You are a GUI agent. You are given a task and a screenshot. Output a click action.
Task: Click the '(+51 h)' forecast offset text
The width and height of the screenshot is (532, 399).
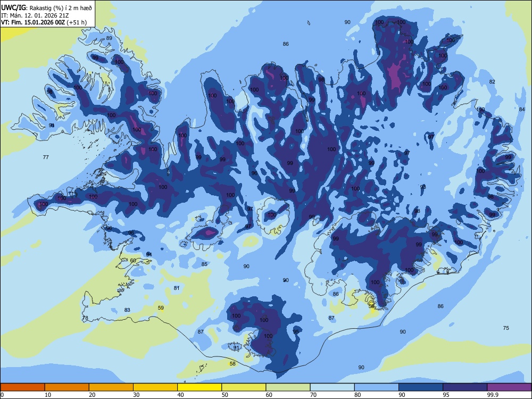77,23
